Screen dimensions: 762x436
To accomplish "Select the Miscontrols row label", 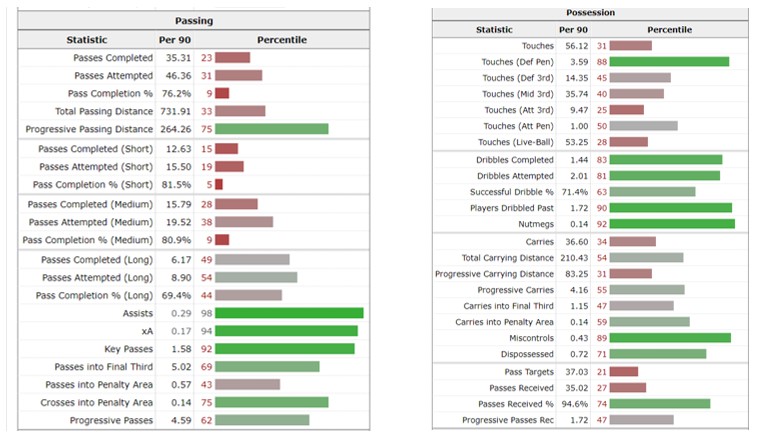I will (531, 338).
